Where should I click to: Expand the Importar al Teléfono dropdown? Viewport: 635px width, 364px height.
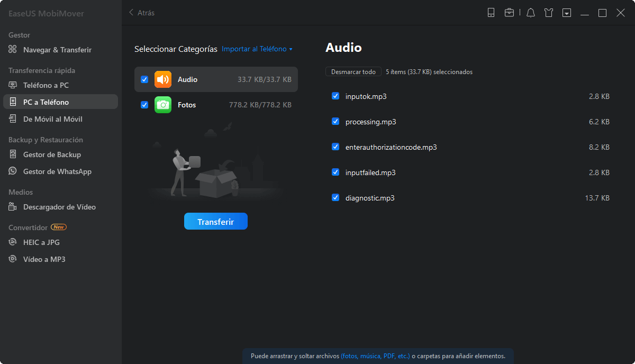[x=257, y=49]
